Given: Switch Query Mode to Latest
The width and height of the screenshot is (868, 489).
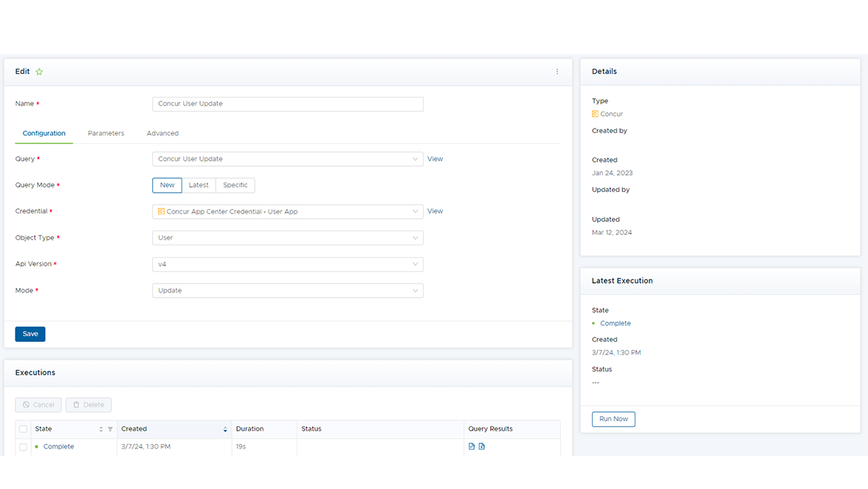Looking at the screenshot, I should [200, 185].
